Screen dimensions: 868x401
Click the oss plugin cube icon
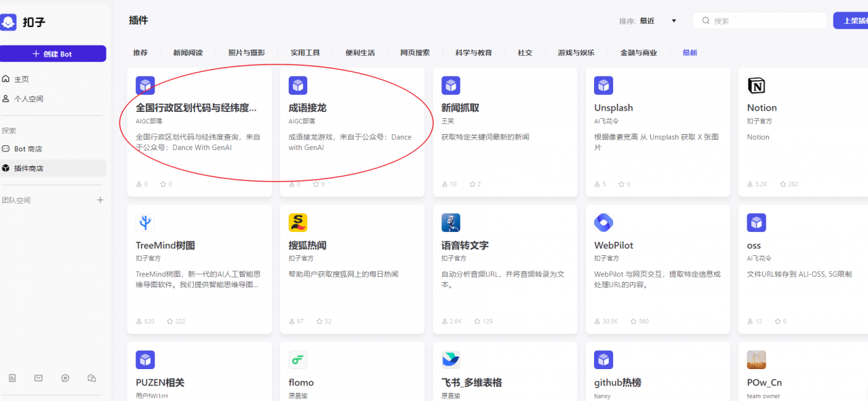pyautogui.click(x=756, y=223)
